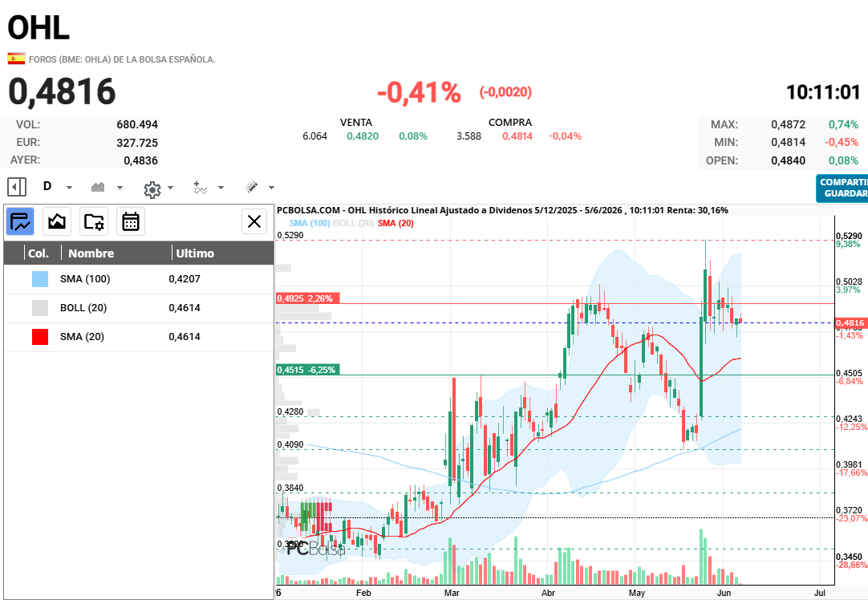Image resolution: width=868 pixels, height=600 pixels.
Task: Click the 0,4614 value in BOLL (20) row
Action: coord(185,308)
